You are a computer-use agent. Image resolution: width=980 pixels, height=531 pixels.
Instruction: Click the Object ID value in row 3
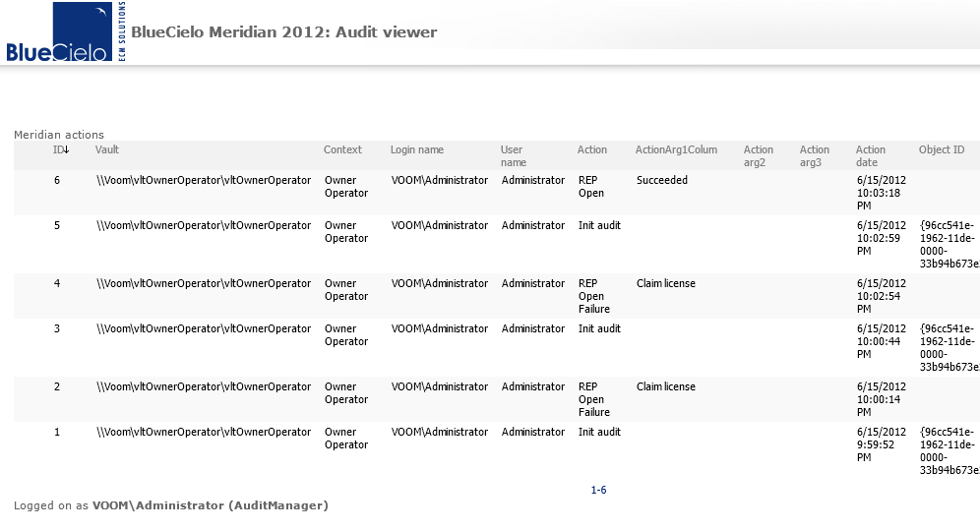(949, 347)
